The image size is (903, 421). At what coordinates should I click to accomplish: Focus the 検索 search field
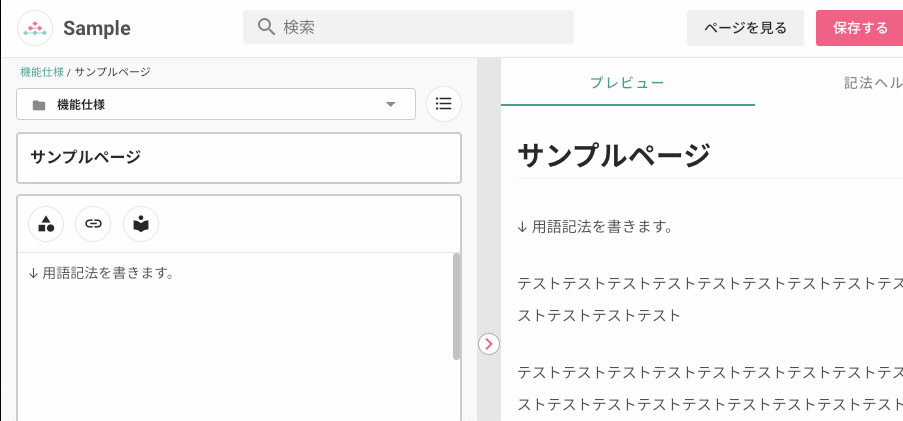408,27
